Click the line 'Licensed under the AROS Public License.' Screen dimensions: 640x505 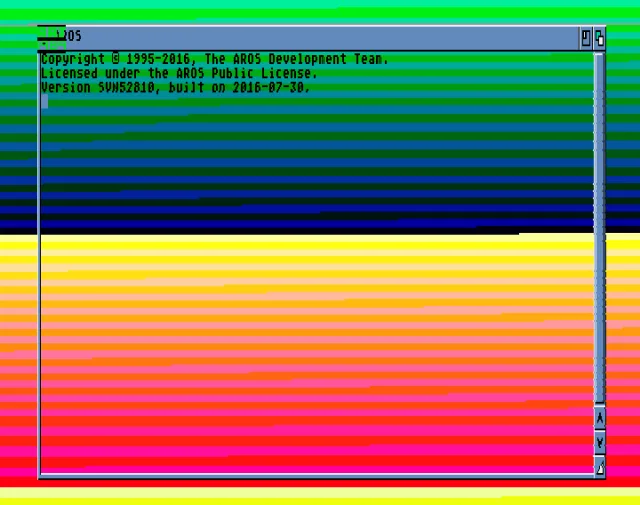coord(179,73)
